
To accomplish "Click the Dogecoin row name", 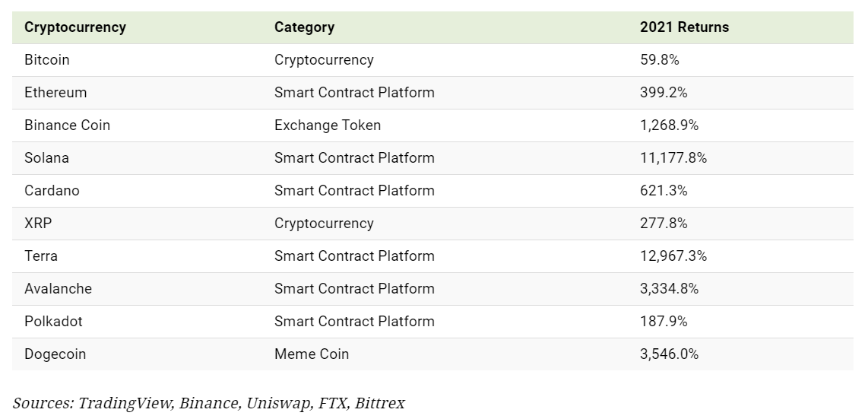I will 55,354.
